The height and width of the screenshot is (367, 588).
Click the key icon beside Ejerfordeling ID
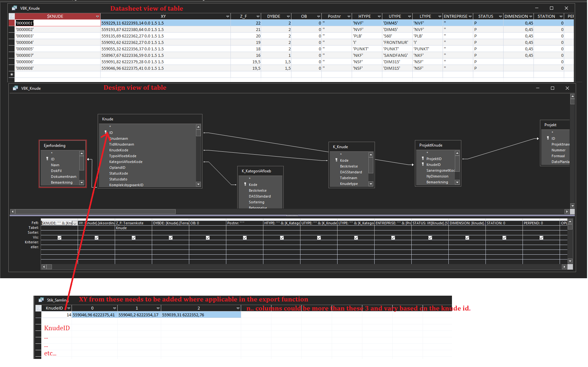click(x=47, y=159)
